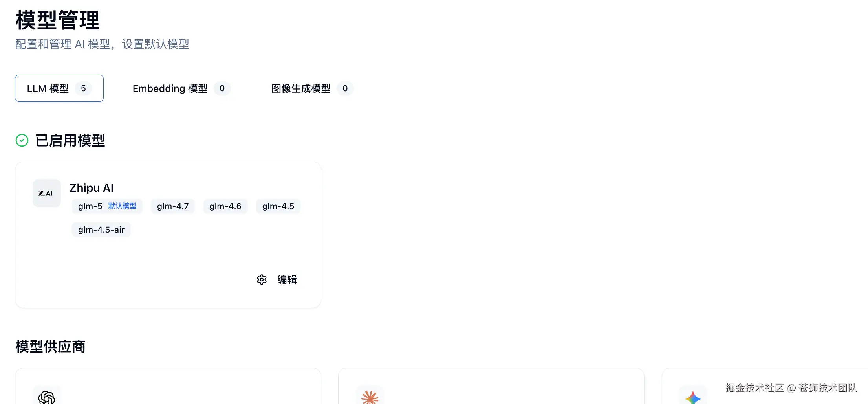Click the LLM count badge showing 5
The image size is (868, 404).
point(83,88)
